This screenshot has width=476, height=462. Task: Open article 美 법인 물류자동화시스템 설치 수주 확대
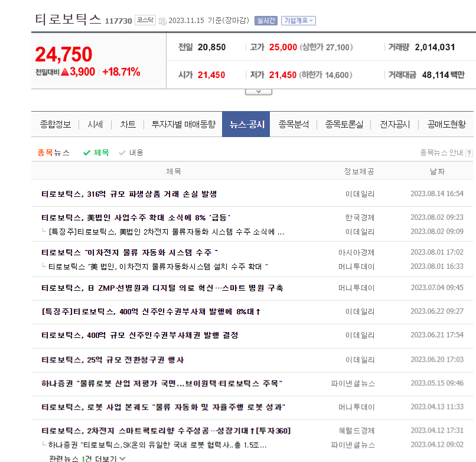point(158,266)
